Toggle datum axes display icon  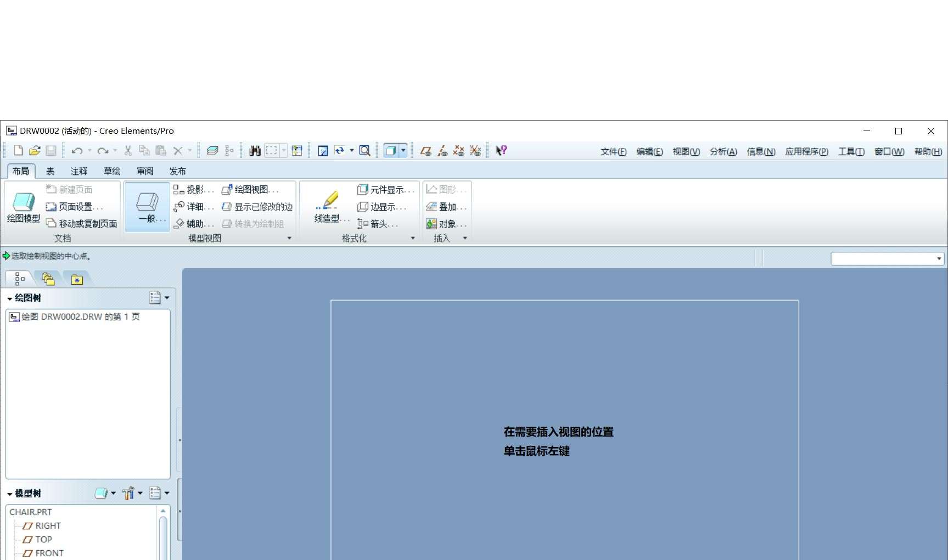[442, 150]
